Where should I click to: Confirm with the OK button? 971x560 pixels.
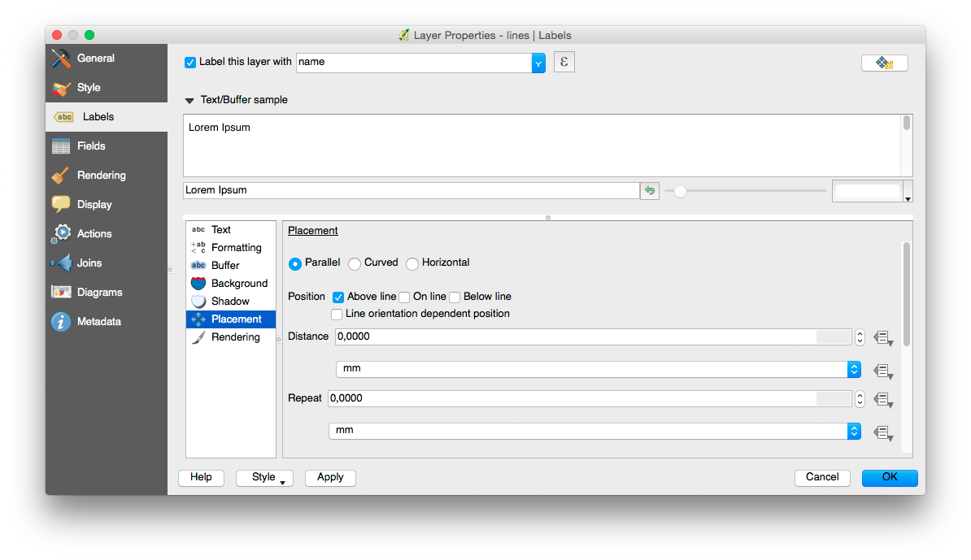click(x=890, y=478)
